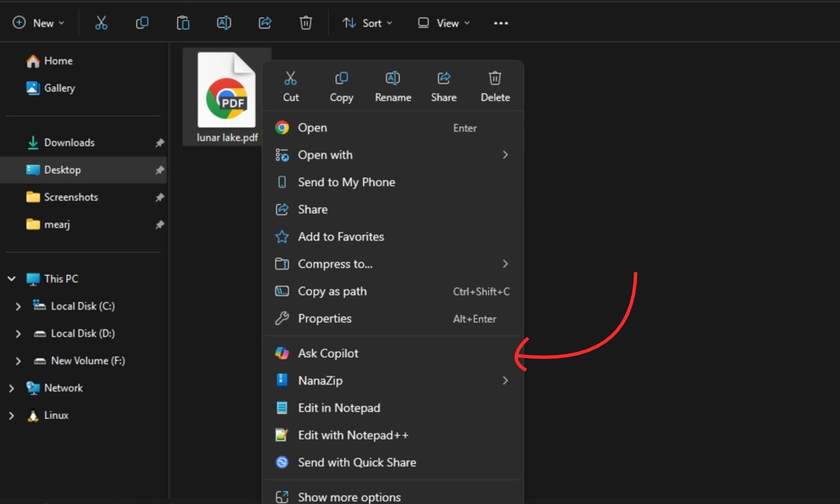This screenshot has height=504, width=840.
Task: Click the Copy icon in the context menu
Action: point(341,78)
